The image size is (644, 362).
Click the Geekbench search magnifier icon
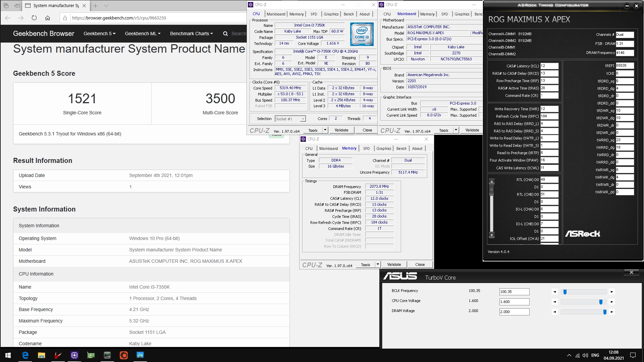[x=225, y=34]
